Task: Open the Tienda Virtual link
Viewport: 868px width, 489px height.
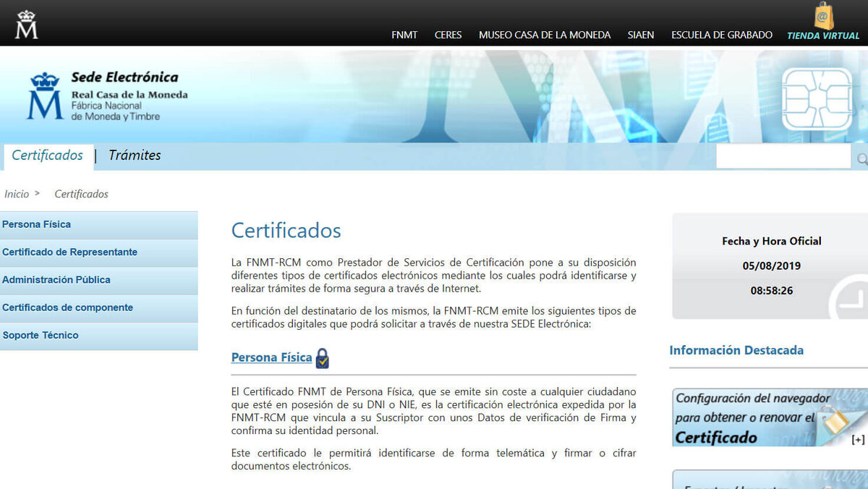Action: click(823, 35)
